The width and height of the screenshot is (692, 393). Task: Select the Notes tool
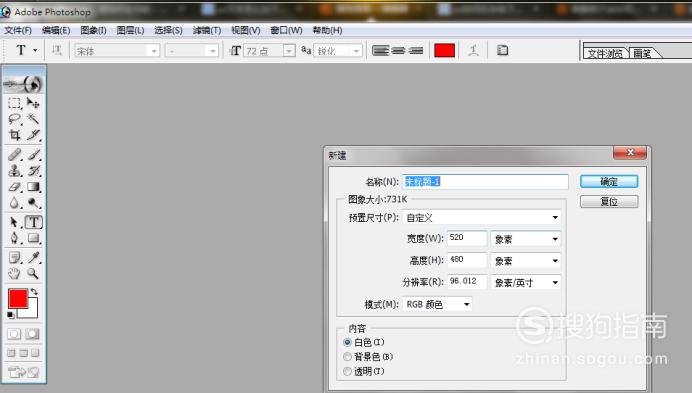point(15,257)
